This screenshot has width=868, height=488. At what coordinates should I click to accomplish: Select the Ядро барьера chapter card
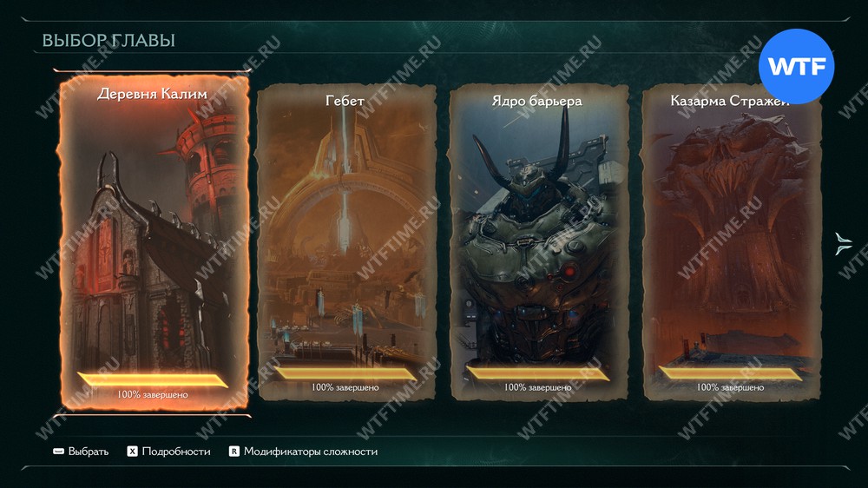point(538,241)
